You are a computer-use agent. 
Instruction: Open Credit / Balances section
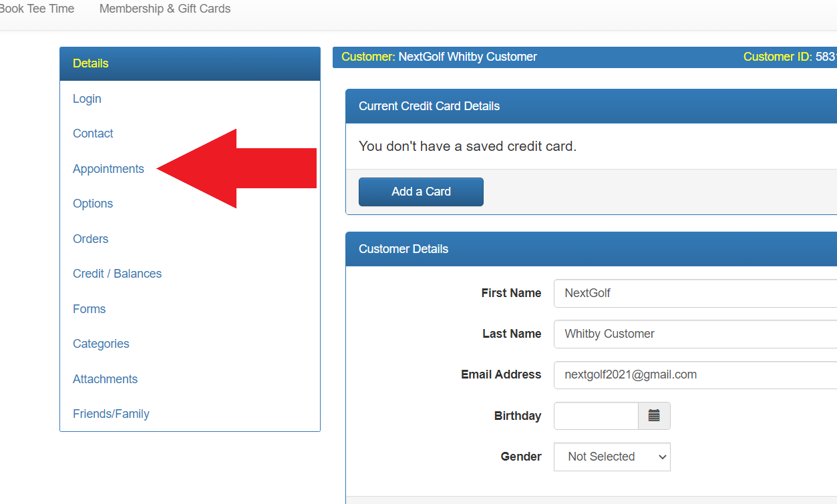click(117, 274)
